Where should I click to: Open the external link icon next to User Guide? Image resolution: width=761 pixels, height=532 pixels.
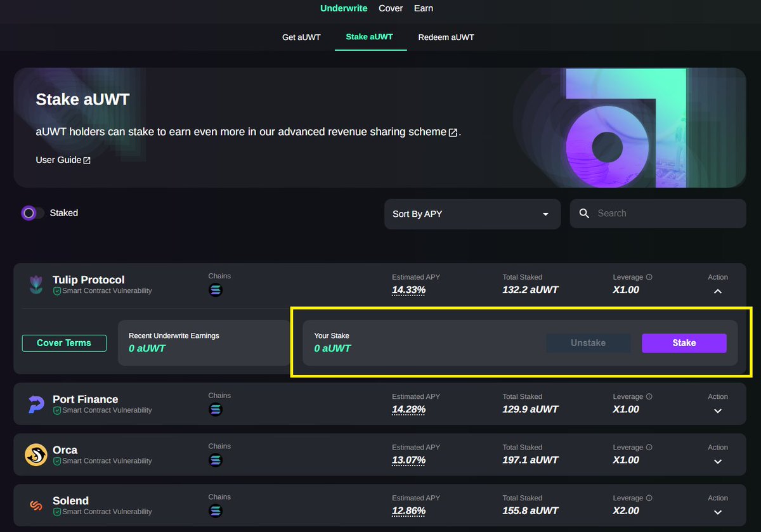click(x=87, y=160)
